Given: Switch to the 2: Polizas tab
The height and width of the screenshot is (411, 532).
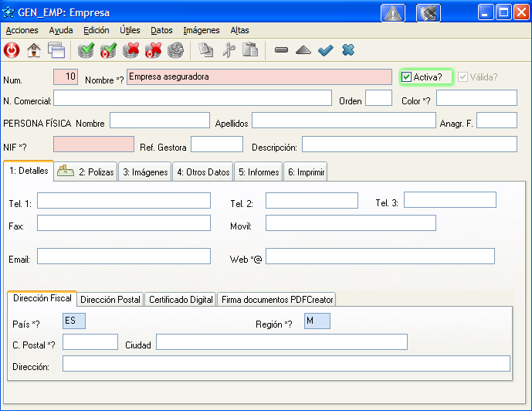Looking at the screenshot, I should click(86, 172).
